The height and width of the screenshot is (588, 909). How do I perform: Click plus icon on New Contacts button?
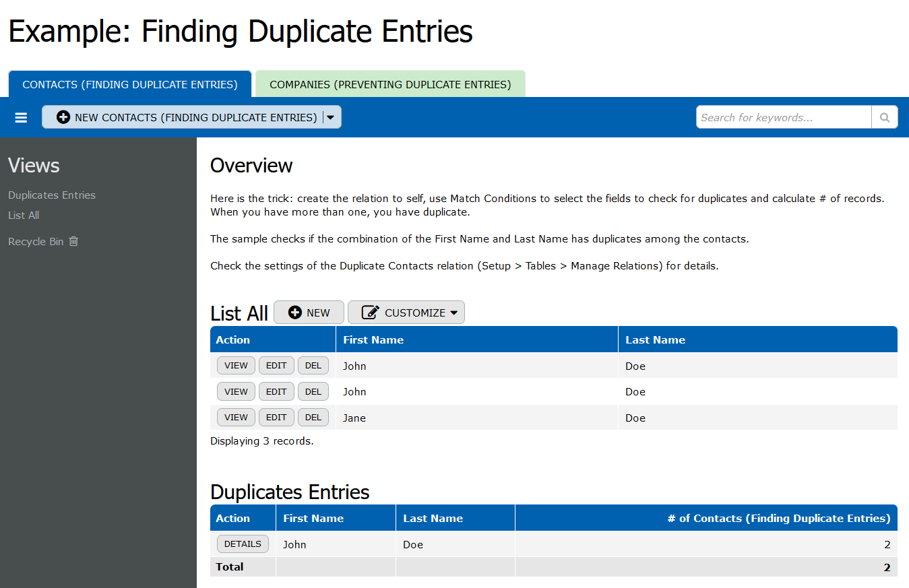pos(63,117)
